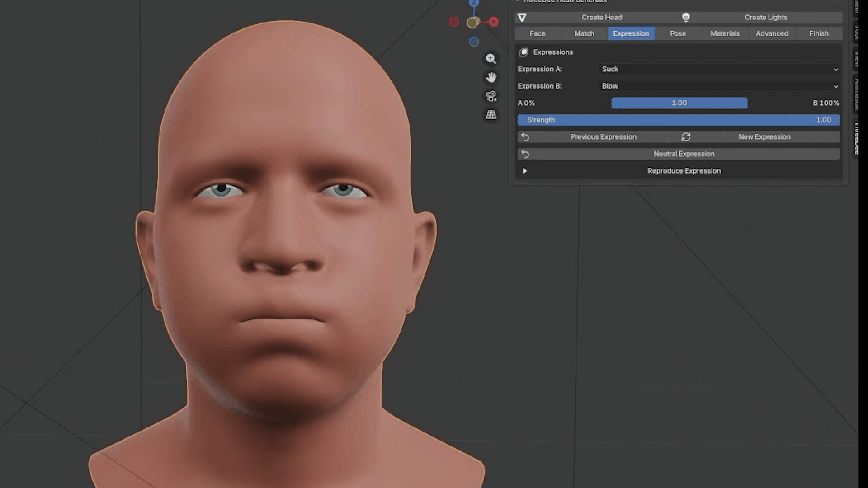868x488 pixels.
Task: Click the yellow-green Y axis gizmo dot
Action: point(472,23)
